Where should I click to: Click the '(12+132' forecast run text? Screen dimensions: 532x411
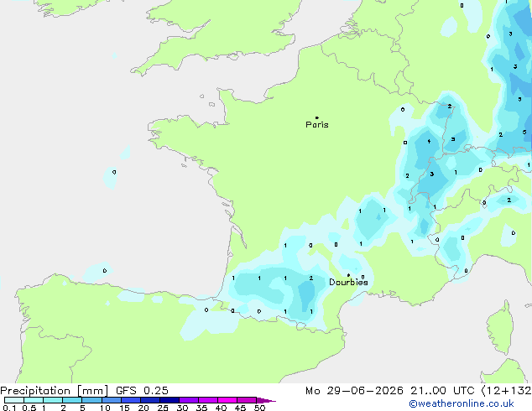tap(506, 391)
